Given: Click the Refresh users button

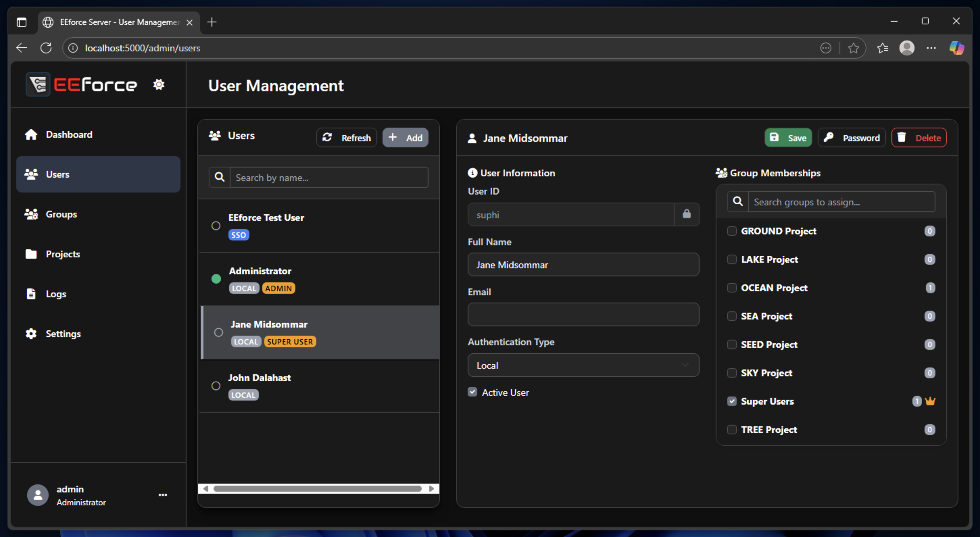Looking at the screenshot, I should click(346, 138).
